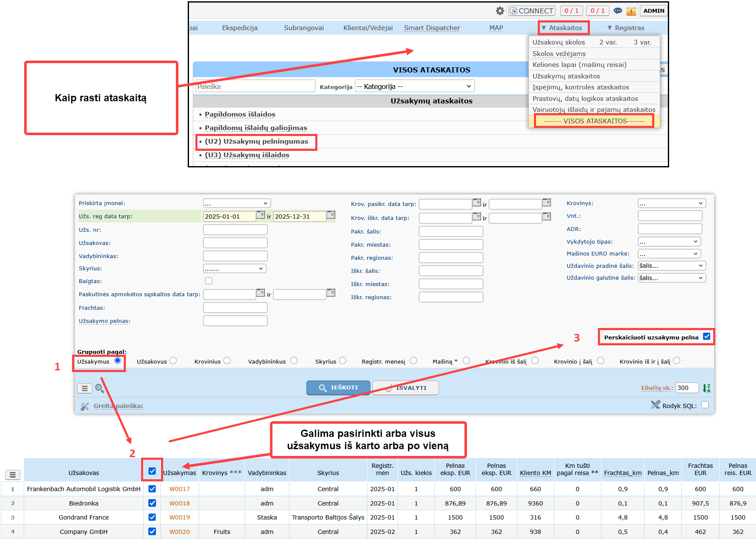
Task: Open the Priskirta įmonei dropdown
Action: coord(236,203)
